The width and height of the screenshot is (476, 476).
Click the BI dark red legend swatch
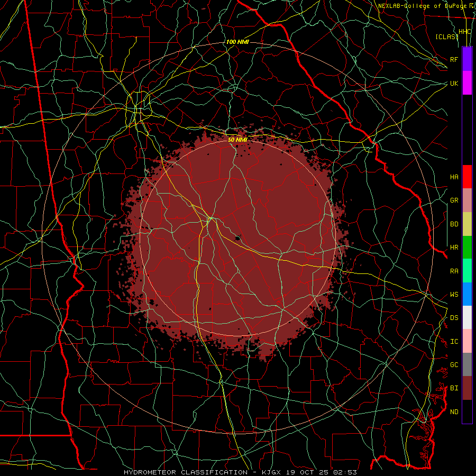click(467, 388)
